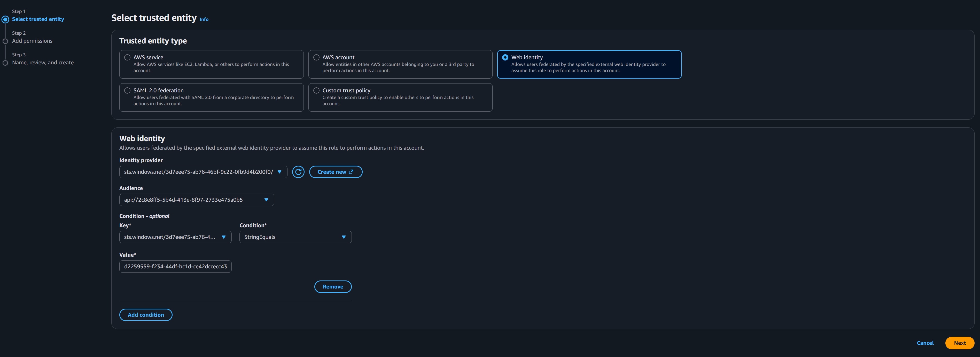Open the Audience dropdown
Viewport: 980px width, 357px height.
click(197, 200)
